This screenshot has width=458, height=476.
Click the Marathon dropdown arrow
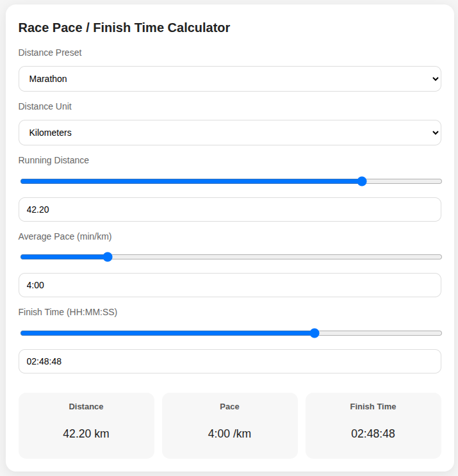(436, 79)
